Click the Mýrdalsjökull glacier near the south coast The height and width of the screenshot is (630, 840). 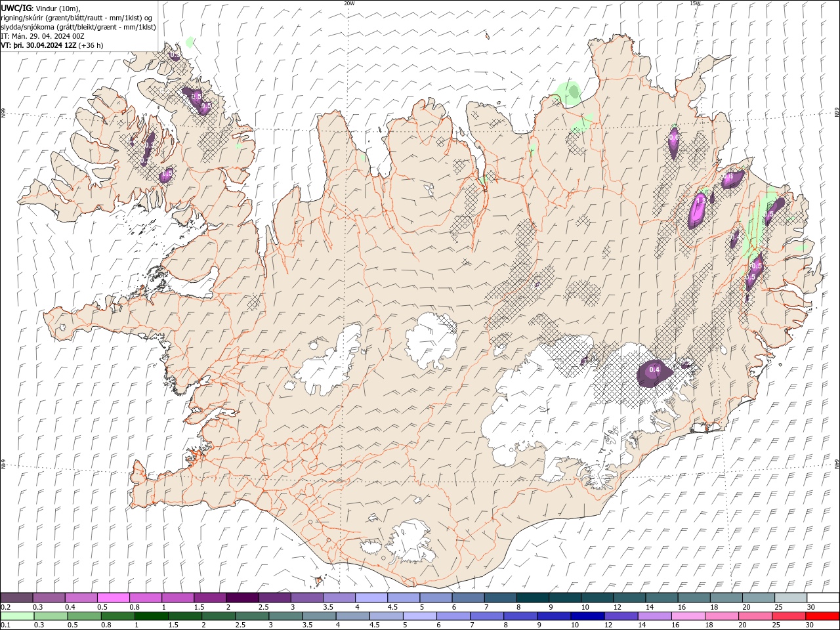click(x=411, y=543)
